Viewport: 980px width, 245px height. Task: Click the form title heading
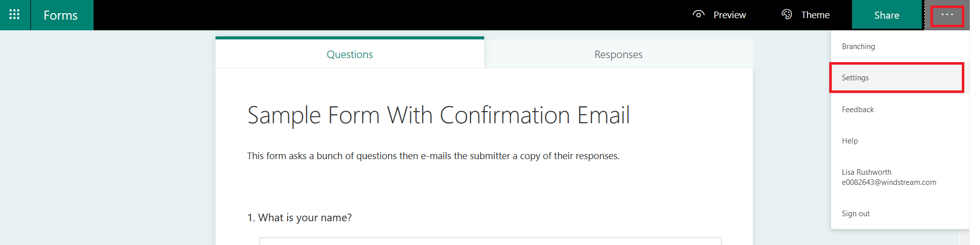tap(438, 115)
